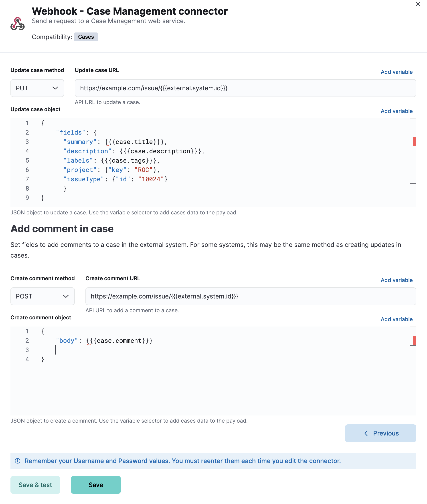Click the Webhook connector logo icon
This screenshot has width=427, height=504.
click(18, 24)
